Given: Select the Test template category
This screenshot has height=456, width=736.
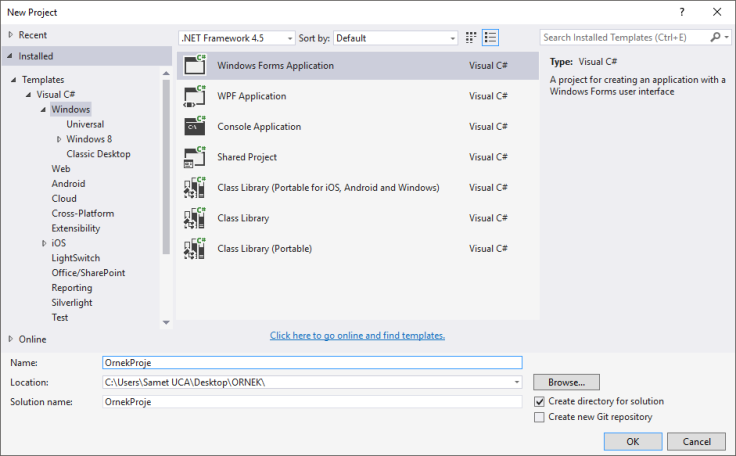Looking at the screenshot, I should pos(60,317).
